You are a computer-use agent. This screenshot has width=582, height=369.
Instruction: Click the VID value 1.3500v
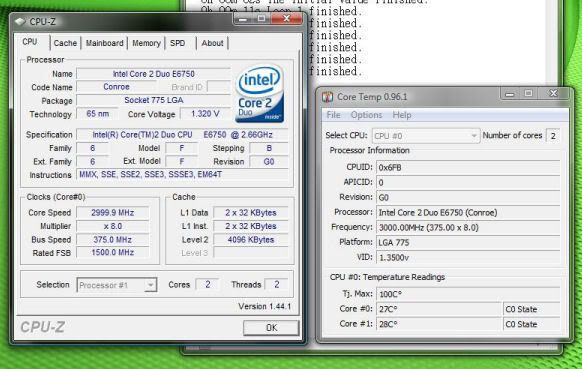(x=468, y=257)
